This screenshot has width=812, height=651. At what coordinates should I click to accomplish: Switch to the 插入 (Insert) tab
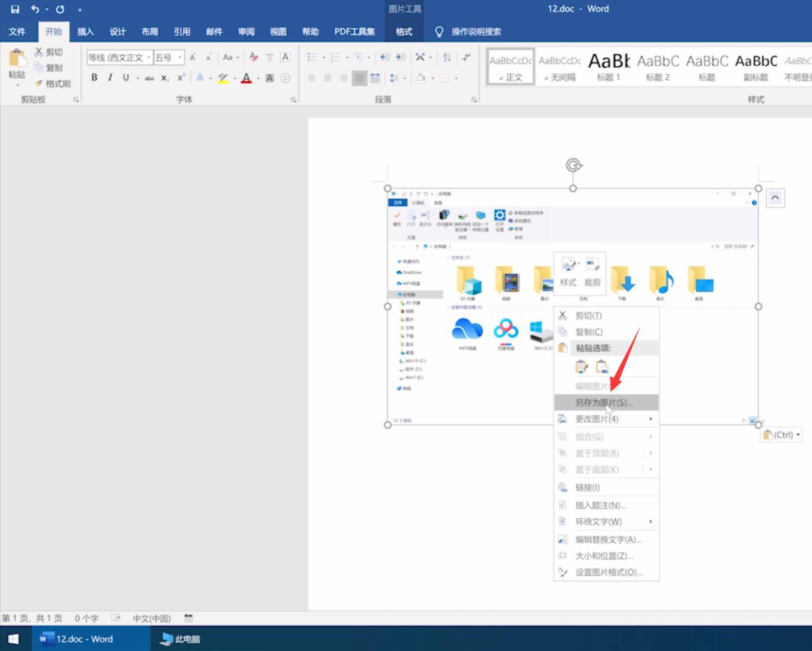tap(86, 31)
